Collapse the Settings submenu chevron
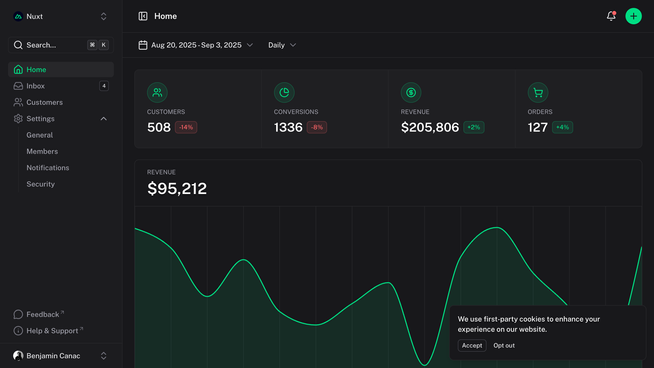The image size is (654, 368). coord(103,119)
